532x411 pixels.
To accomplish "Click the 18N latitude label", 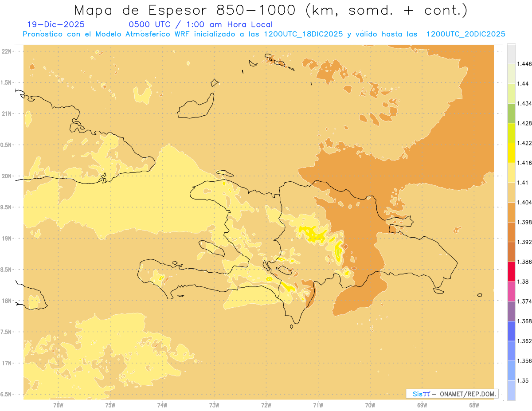I will 6,301.
